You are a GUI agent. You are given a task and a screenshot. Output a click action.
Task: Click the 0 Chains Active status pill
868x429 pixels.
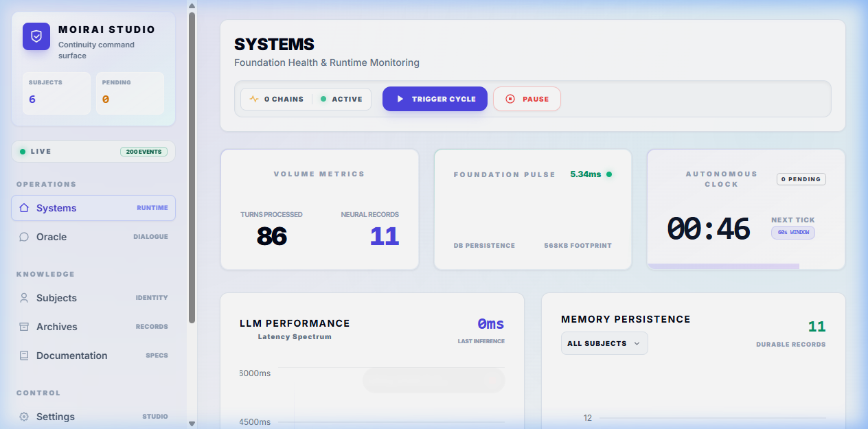click(306, 99)
